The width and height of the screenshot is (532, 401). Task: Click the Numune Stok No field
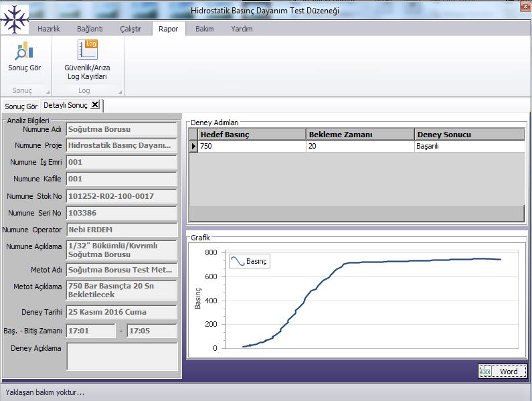pos(122,196)
